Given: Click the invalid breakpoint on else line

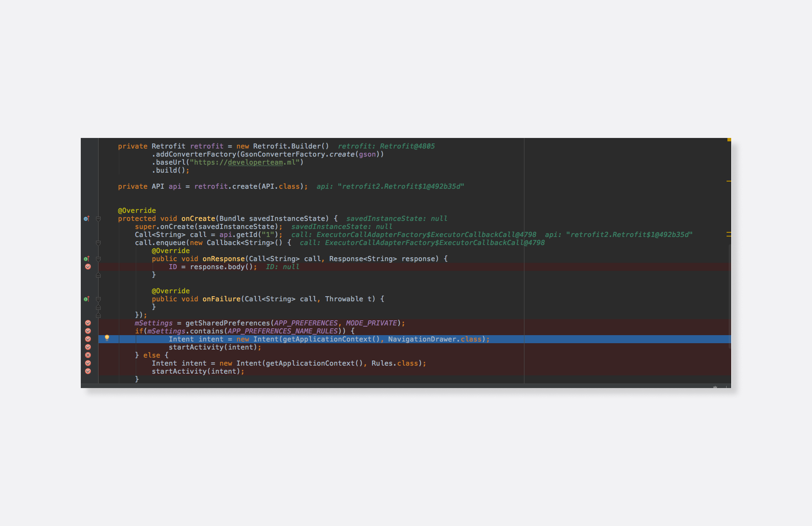Looking at the screenshot, I should (x=88, y=355).
